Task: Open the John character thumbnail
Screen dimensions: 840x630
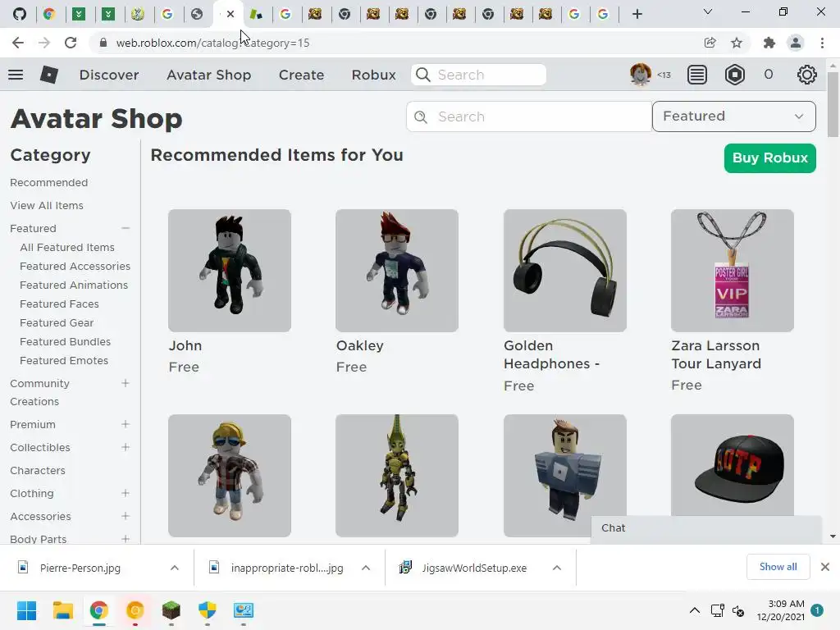Action: (x=230, y=271)
